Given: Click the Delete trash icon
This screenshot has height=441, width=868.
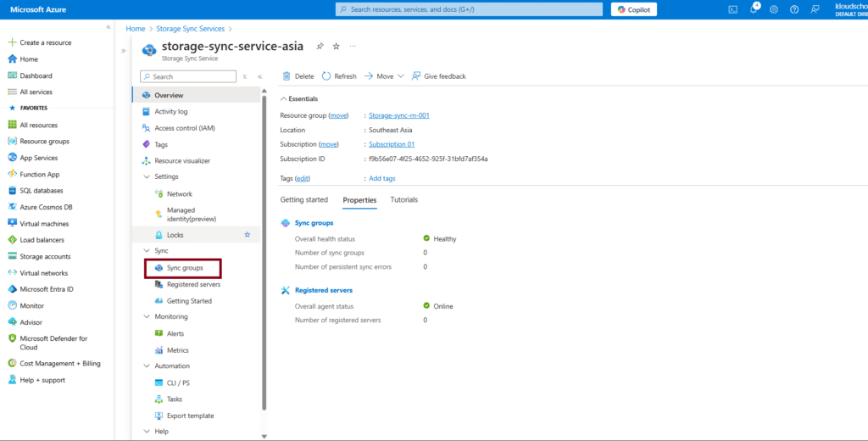Looking at the screenshot, I should point(287,76).
